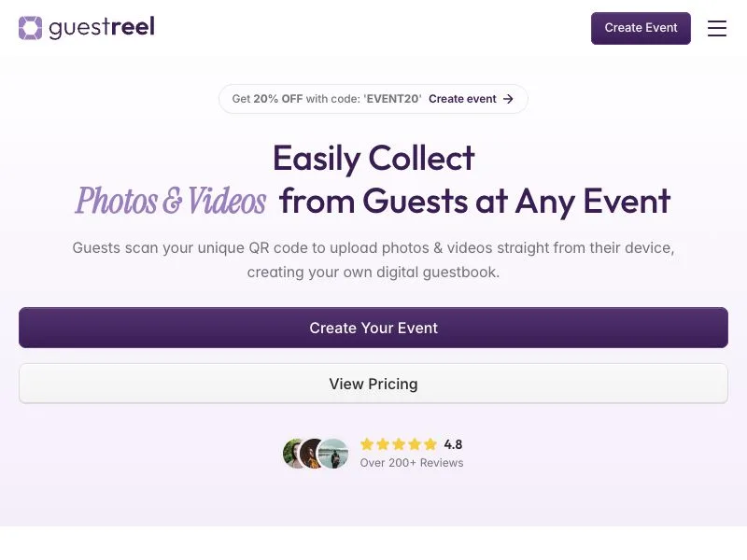Click the 'EVENT20' discount code text

[392, 99]
